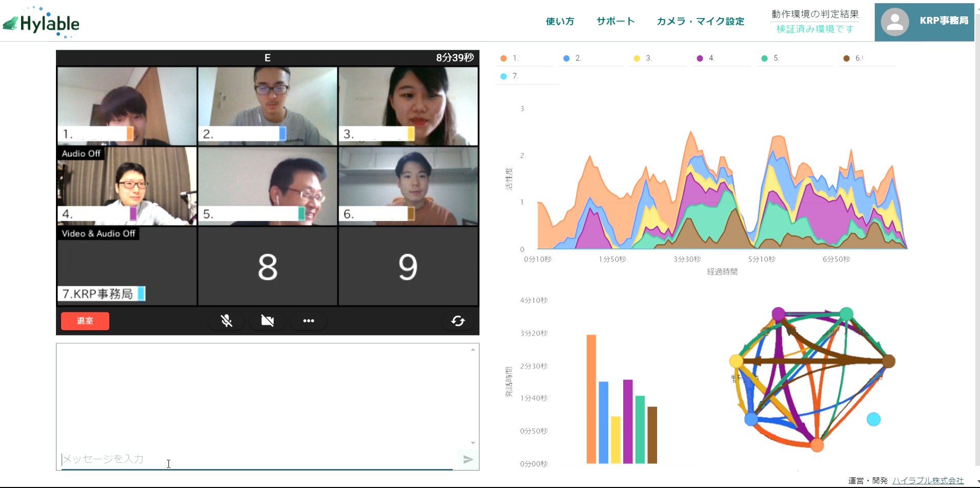
Task: Click the orange bar in speaking time chart
Action: 591,399
